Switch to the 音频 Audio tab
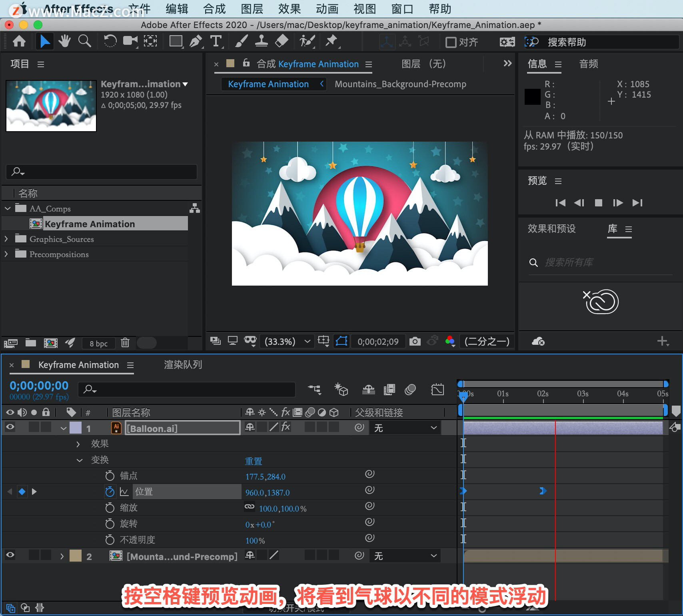 point(589,64)
